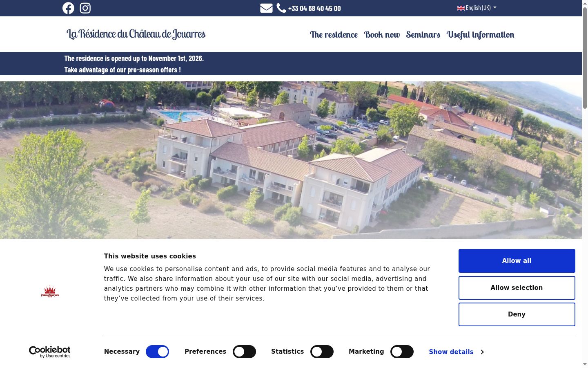Click the scrollbar down arrow

(585, 364)
